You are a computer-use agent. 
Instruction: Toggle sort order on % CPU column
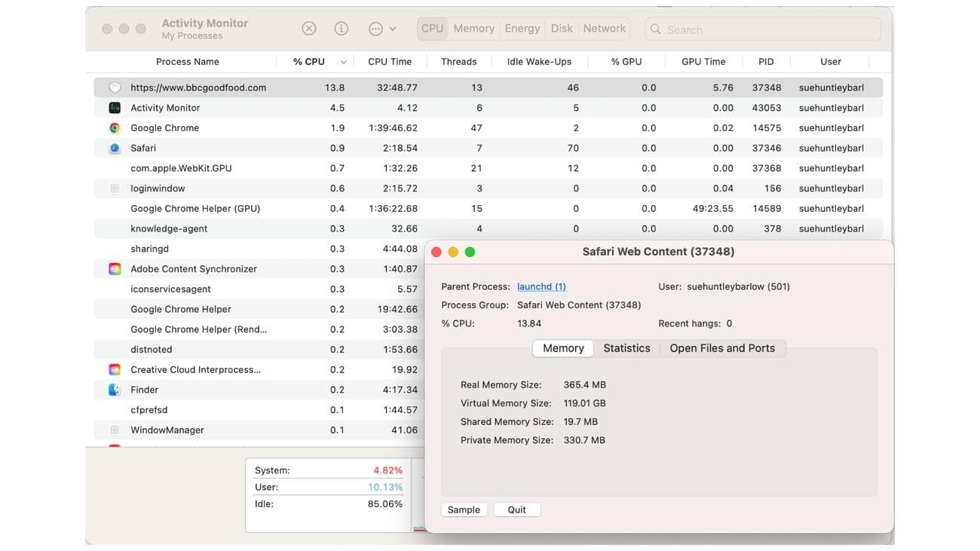pos(309,62)
